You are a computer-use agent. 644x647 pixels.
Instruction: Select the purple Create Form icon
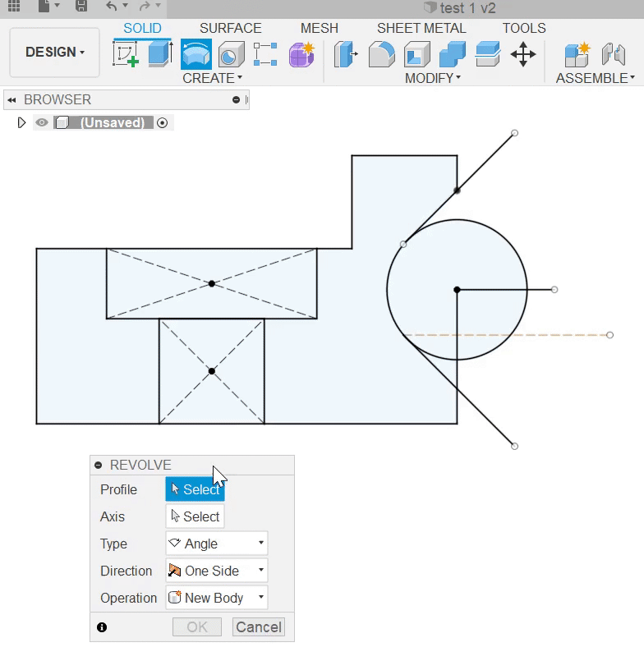(301, 54)
